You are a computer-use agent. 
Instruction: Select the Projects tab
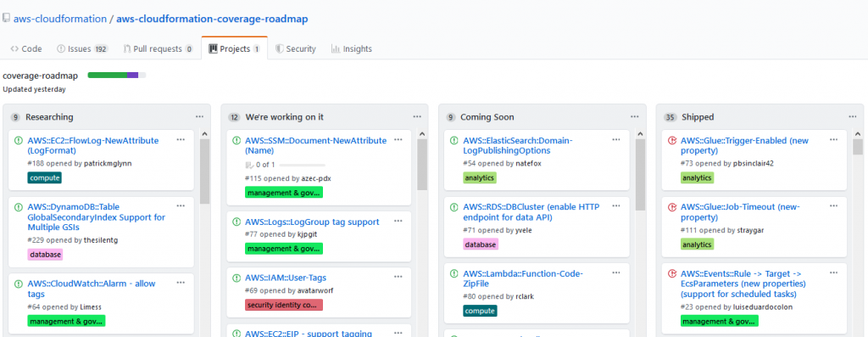[234, 48]
